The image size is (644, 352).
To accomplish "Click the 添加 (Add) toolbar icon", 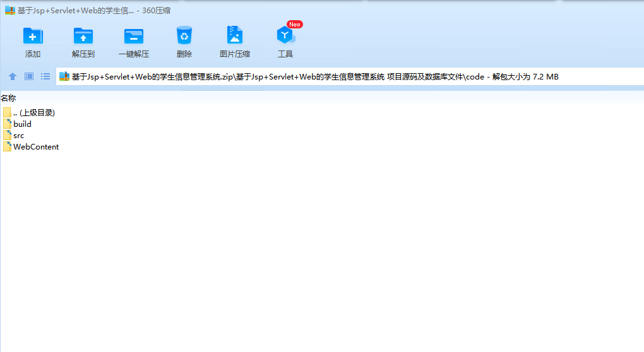I will tap(33, 36).
